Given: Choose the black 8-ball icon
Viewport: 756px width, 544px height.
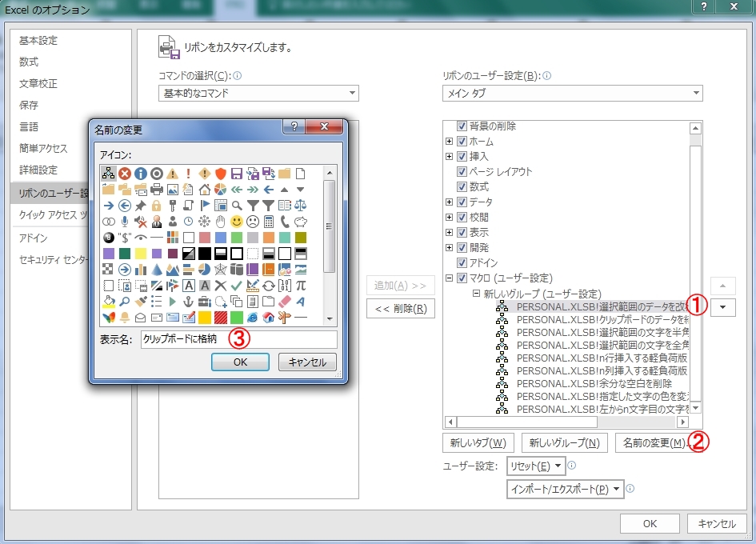Looking at the screenshot, I should coord(109,238).
